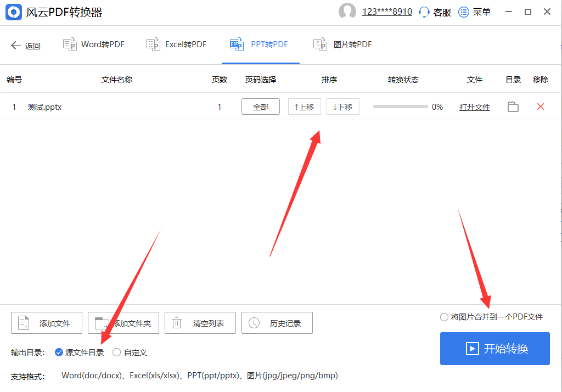This screenshot has width=562, height=392.
Task: Click the 添加文件夹 button
Action: [123, 323]
